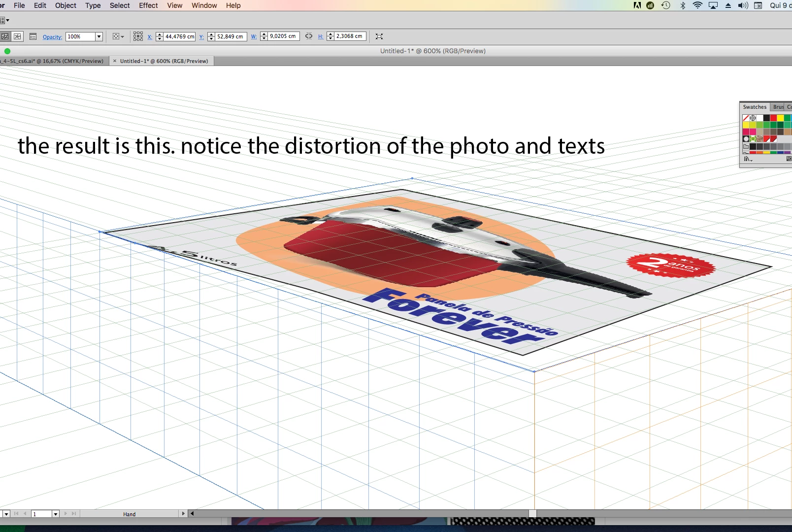Select the red swatch in top row
The height and width of the screenshot is (532, 792).
coord(773,118)
